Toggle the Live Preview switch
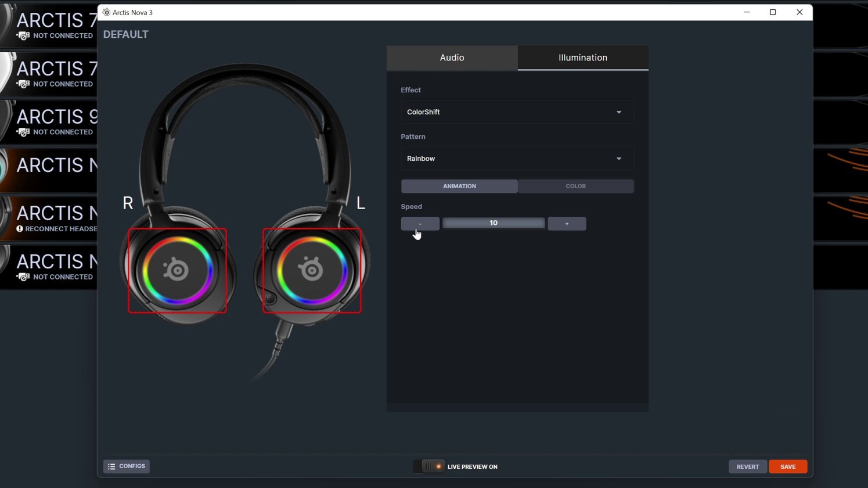 click(428, 467)
